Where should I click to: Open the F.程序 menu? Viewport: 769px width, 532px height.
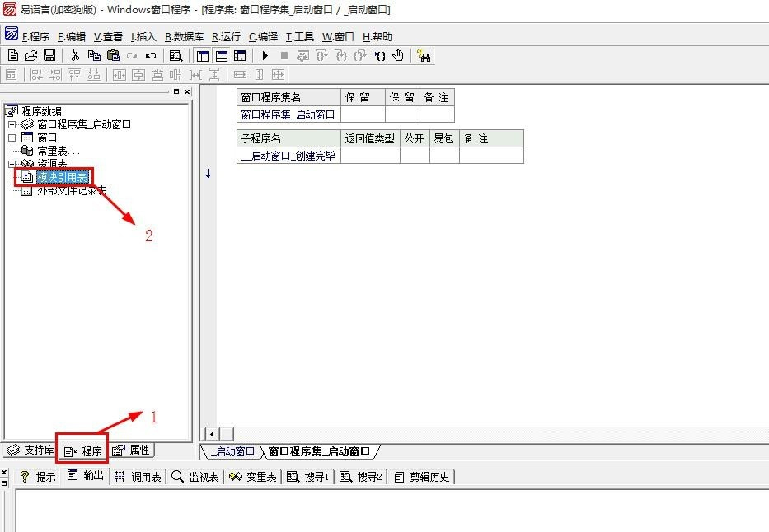[x=35, y=37]
